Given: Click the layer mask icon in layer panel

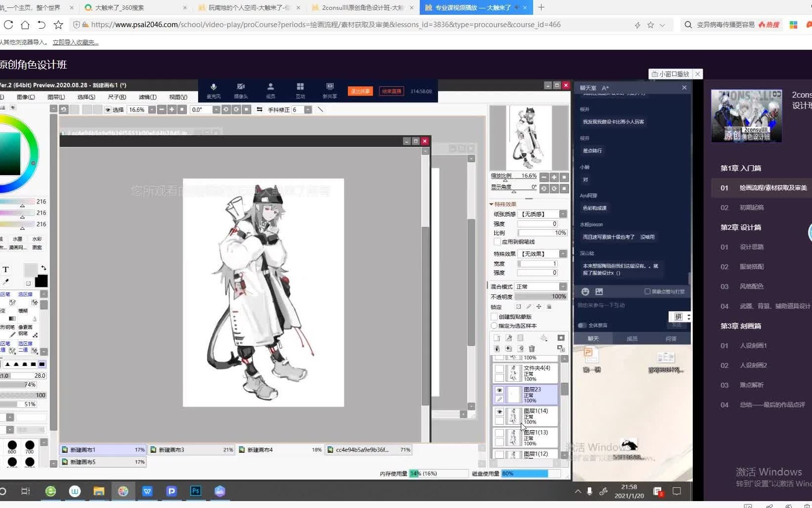Looking at the screenshot, I should tap(561, 338).
